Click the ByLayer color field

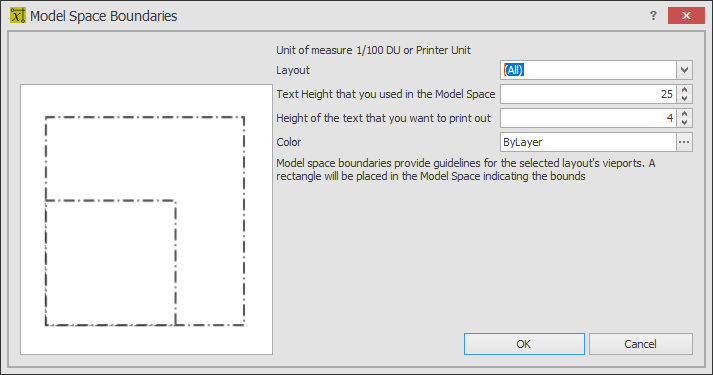click(x=588, y=142)
